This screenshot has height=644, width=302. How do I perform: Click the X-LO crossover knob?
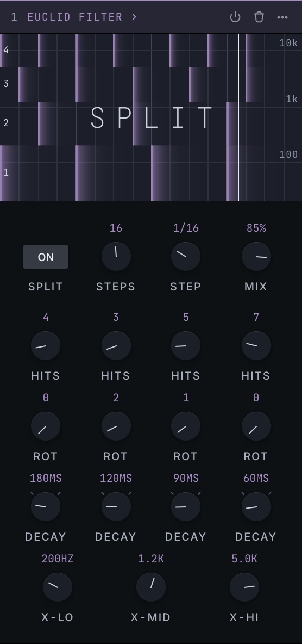click(58, 587)
